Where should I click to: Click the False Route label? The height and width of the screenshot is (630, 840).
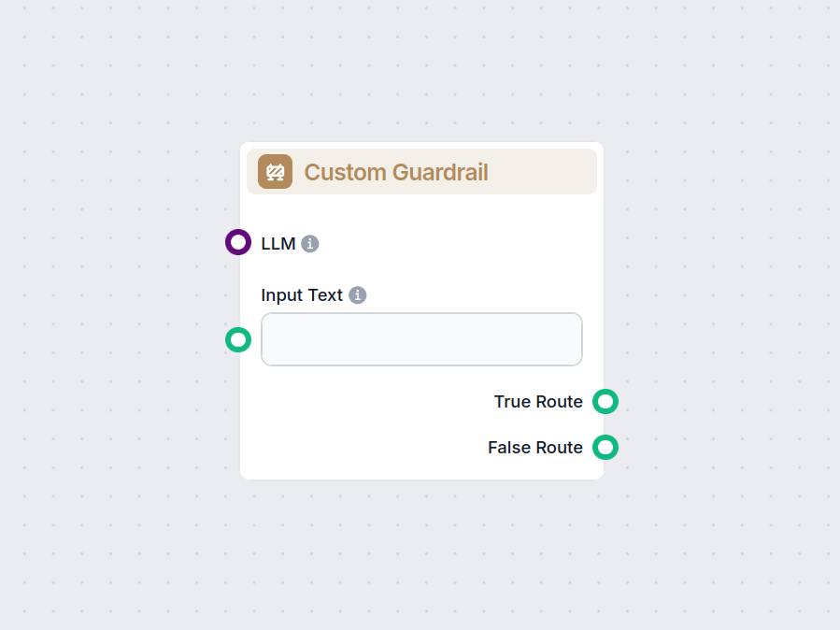click(534, 448)
